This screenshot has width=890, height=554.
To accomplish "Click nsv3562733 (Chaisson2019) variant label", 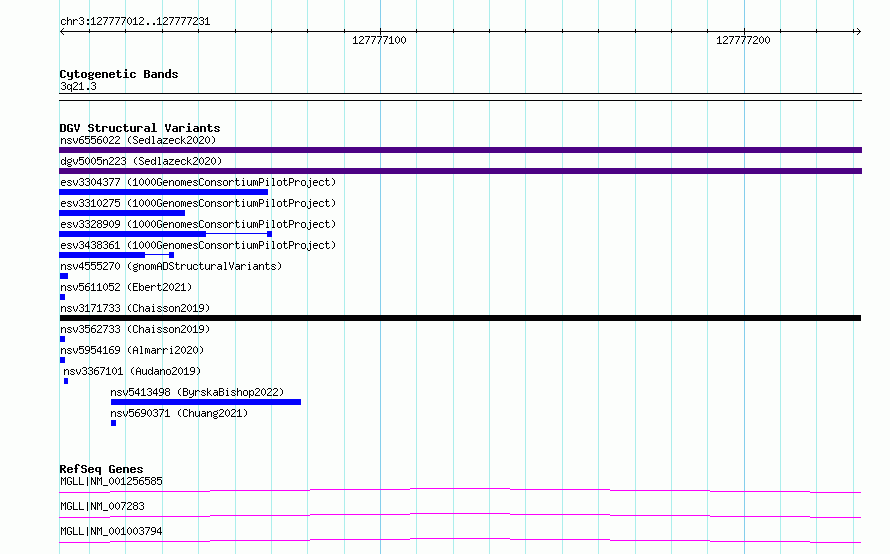I will point(135,329).
